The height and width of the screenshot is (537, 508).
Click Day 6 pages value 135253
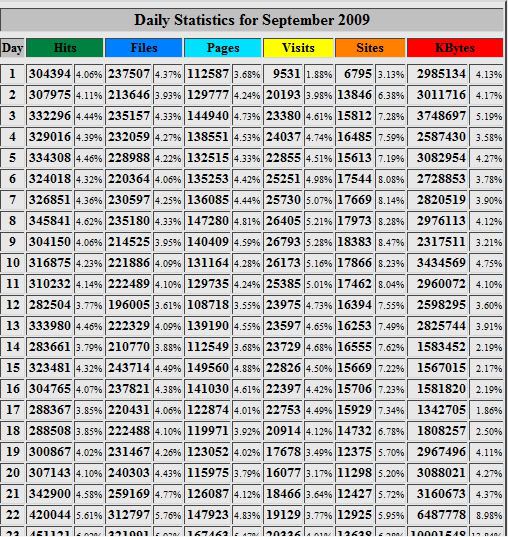[x=208, y=179]
